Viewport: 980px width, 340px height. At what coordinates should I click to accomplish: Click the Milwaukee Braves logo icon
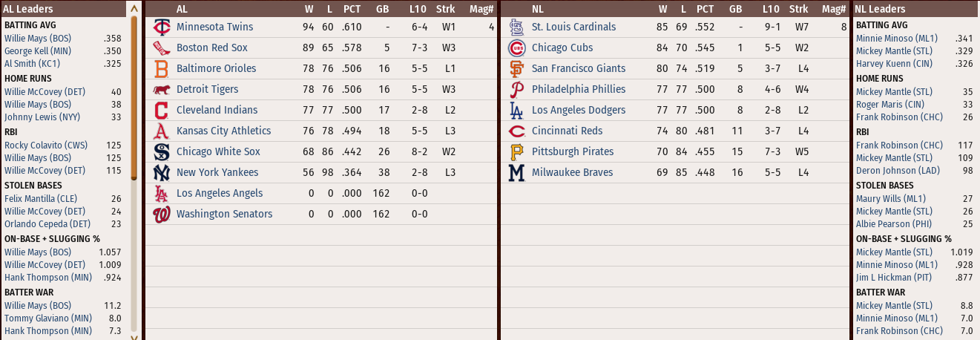click(x=516, y=173)
